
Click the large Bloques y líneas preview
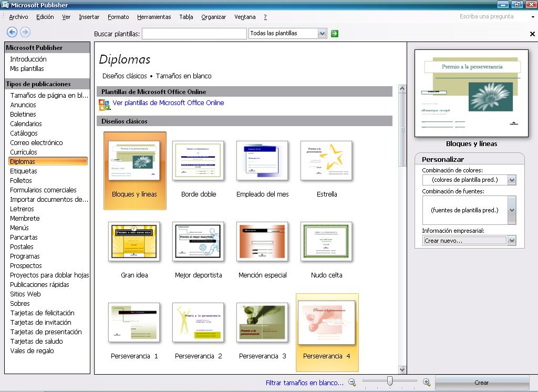[x=471, y=94]
